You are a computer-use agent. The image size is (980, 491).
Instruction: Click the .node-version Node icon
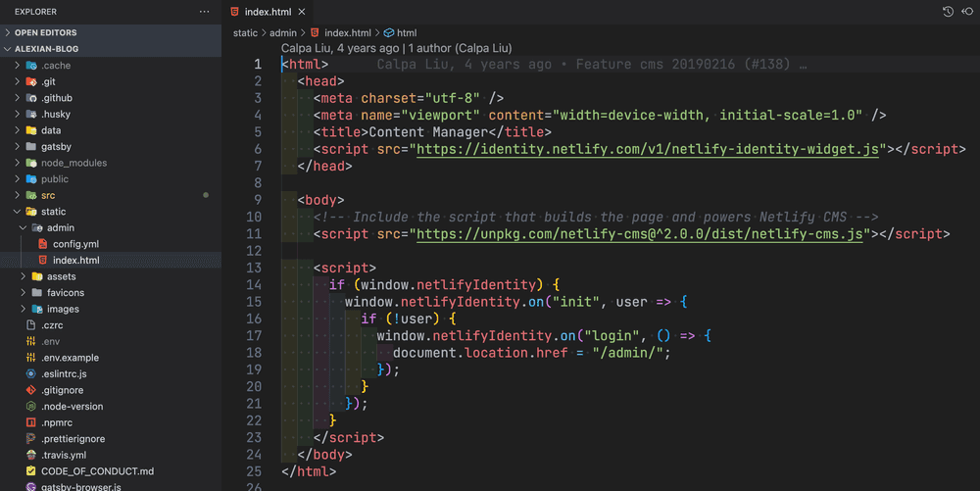coord(31,406)
